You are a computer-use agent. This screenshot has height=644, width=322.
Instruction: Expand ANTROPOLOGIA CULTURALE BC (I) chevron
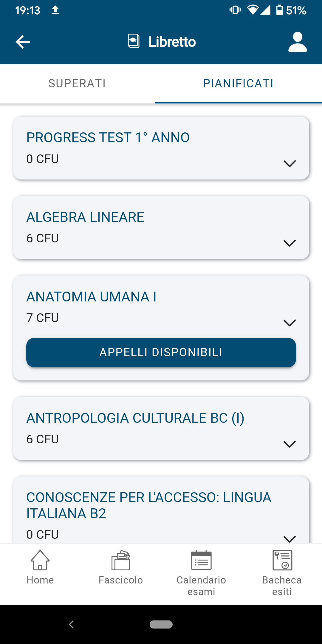point(290,444)
